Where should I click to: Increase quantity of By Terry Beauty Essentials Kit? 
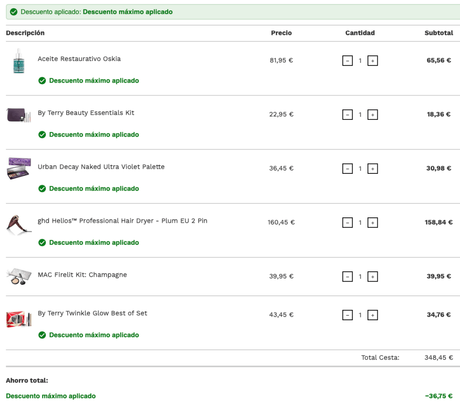coord(372,115)
